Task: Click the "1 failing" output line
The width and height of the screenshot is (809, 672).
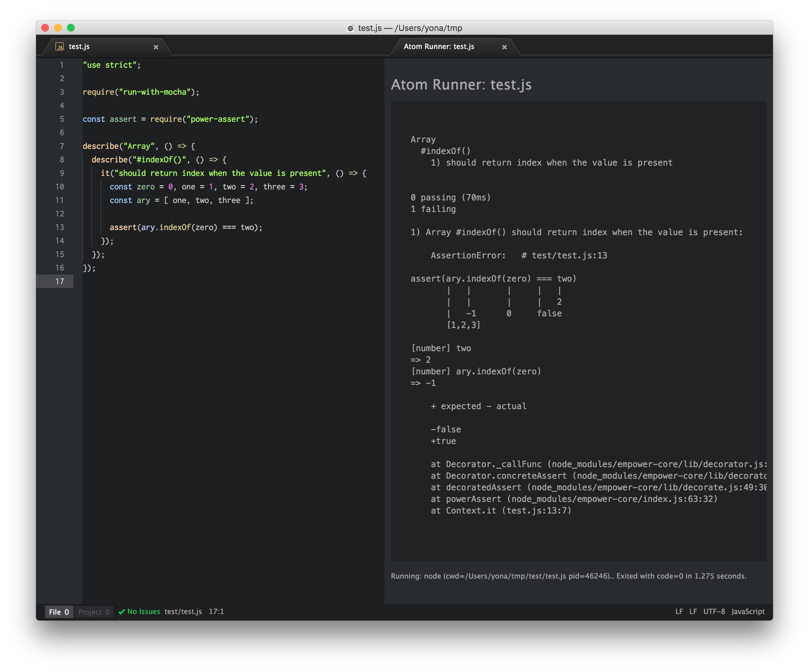Action: [x=433, y=209]
